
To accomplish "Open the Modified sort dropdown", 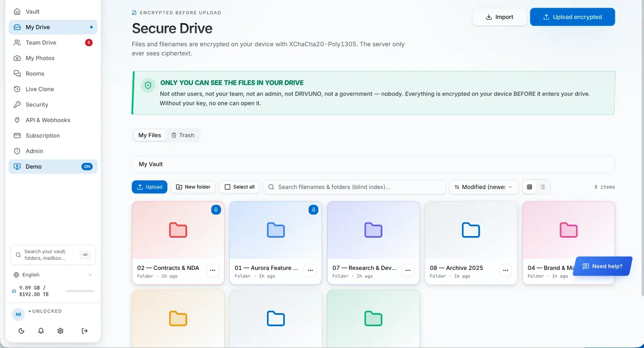I will point(483,187).
